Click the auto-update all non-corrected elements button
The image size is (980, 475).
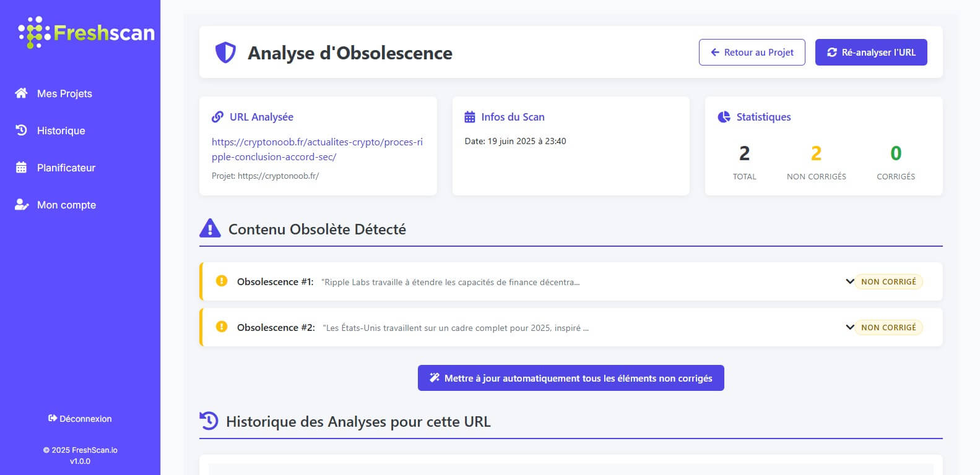(570, 378)
